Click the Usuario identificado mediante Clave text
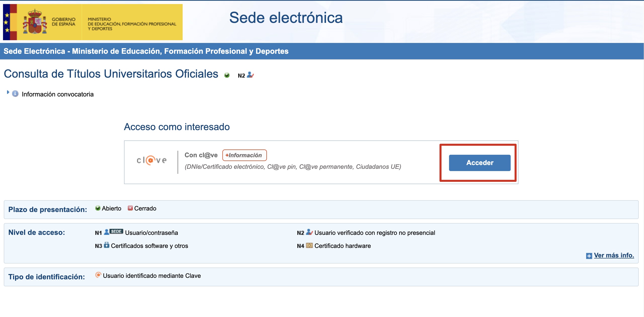644x317 pixels. click(152, 276)
